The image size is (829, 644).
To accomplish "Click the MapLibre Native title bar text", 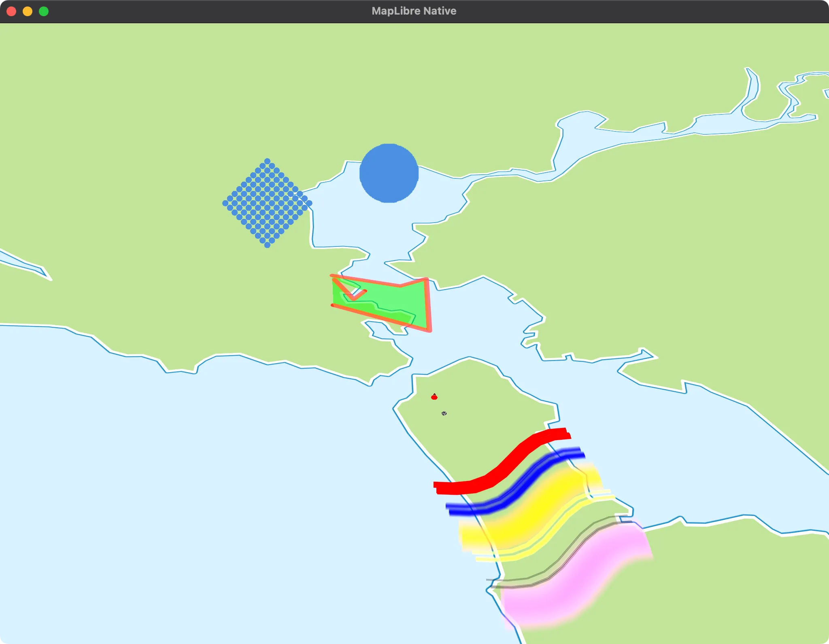I will point(413,11).
